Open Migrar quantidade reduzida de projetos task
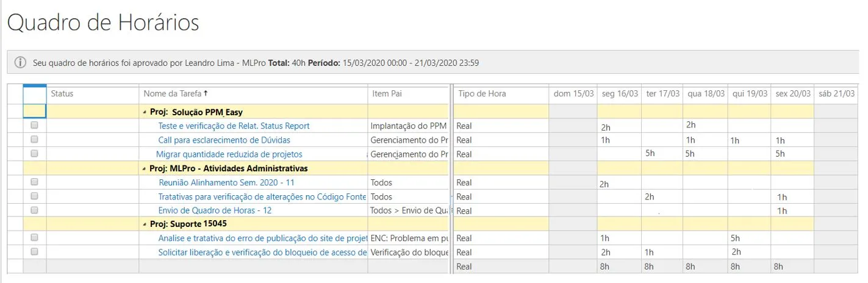The image size is (868, 283). pyautogui.click(x=229, y=154)
